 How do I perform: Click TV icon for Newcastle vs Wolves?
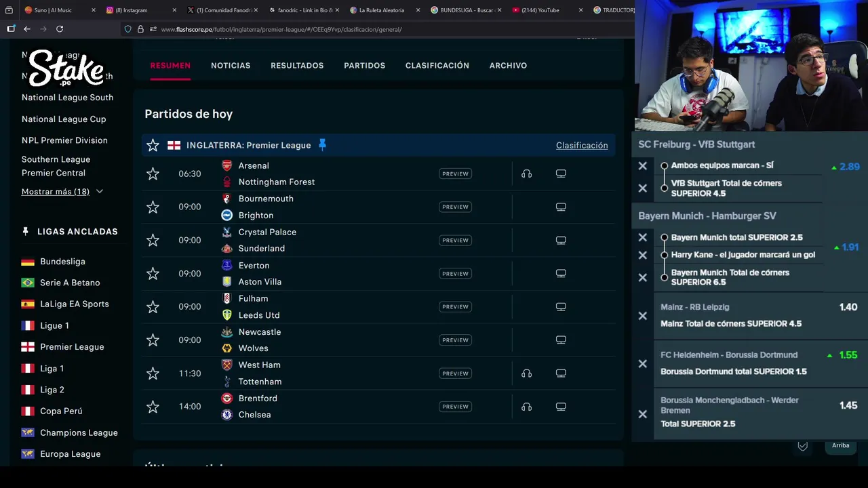click(561, 340)
